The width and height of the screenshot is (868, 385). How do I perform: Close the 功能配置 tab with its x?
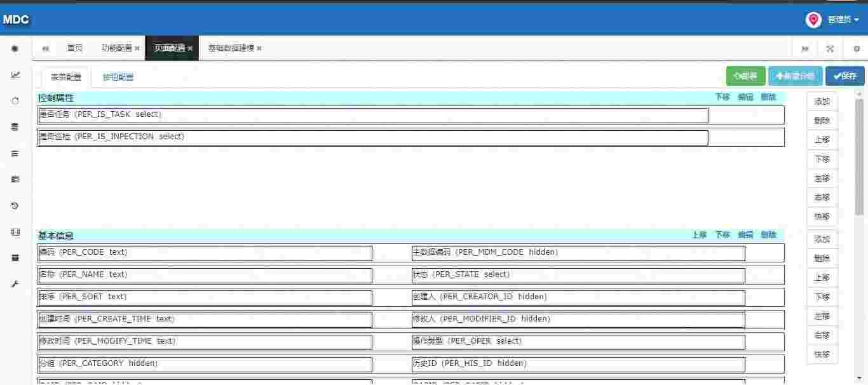(137, 48)
